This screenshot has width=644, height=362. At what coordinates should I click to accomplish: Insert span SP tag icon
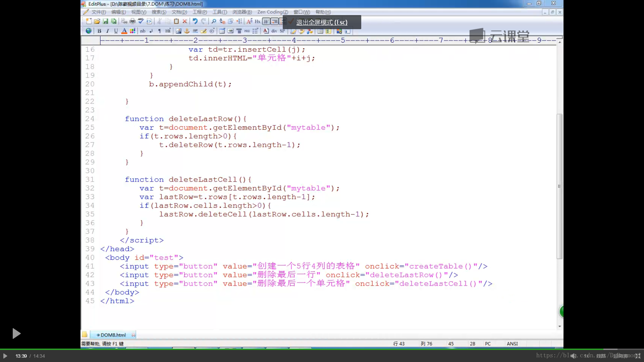coord(282,31)
